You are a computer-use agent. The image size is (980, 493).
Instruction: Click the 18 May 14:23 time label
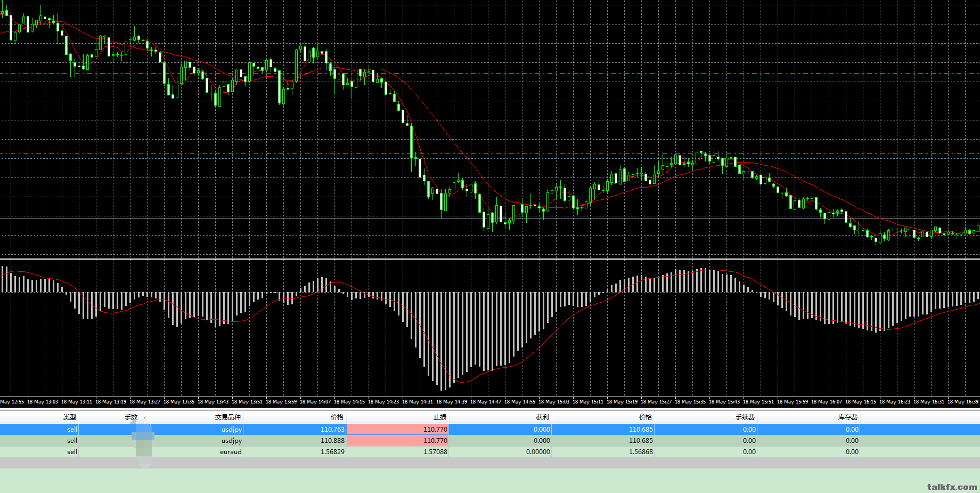(383, 402)
